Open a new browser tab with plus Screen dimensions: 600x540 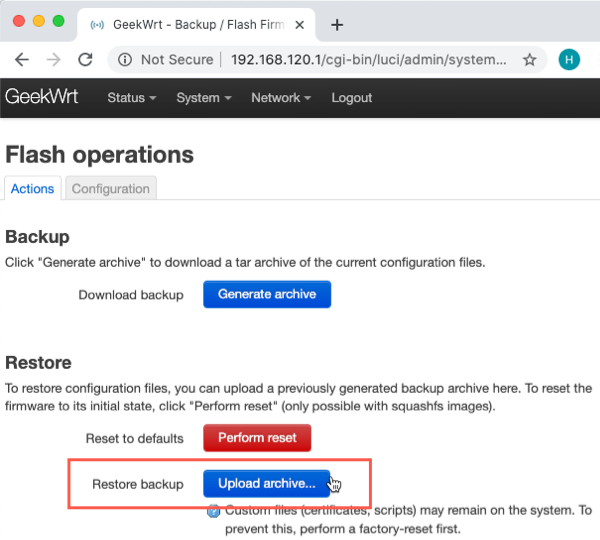tap(337, 25)
